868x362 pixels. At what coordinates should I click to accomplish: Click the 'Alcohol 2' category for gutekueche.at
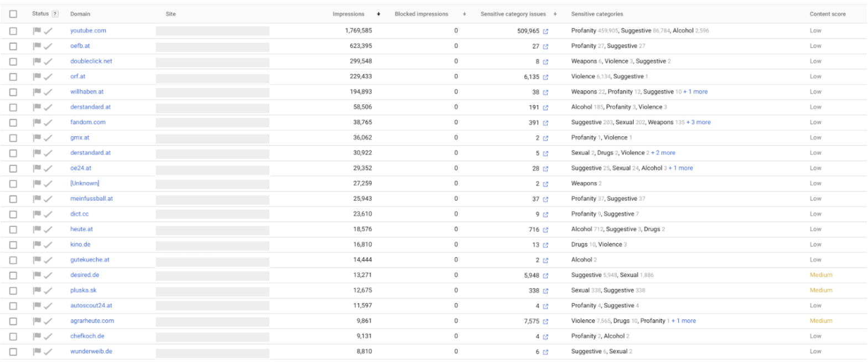[x=584, y=260]
